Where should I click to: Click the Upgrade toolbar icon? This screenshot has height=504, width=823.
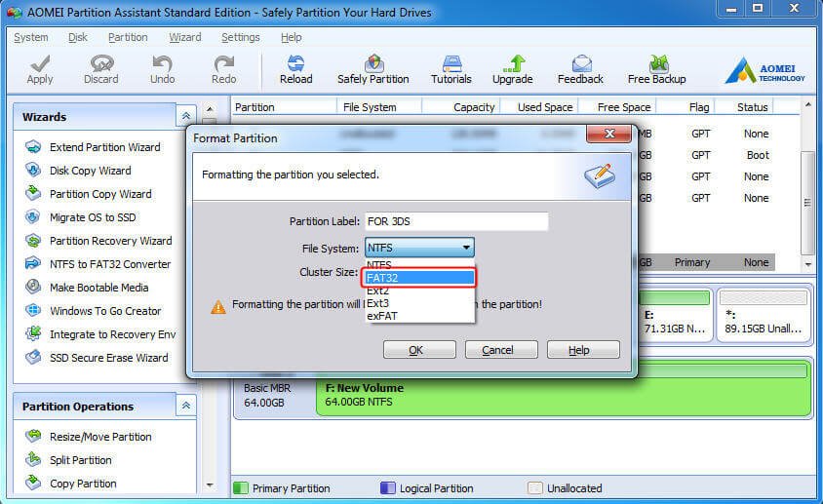(x=513, y=64)
